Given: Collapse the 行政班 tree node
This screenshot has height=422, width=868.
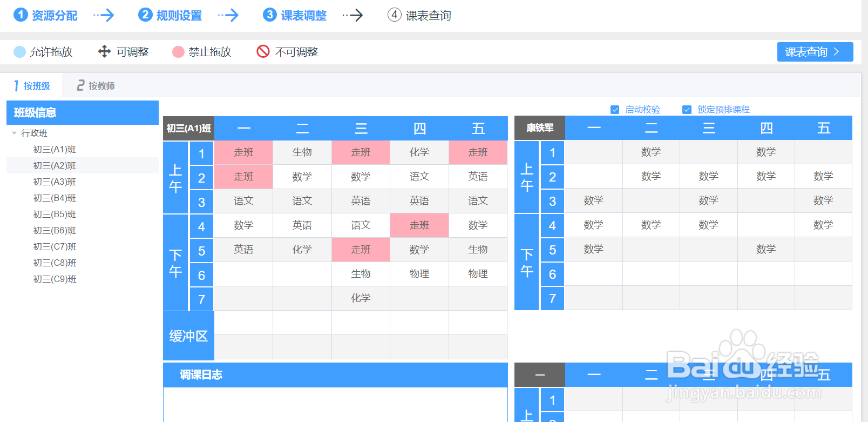Looking at the screenshot, I should pyautogui.click(x=14, y=133).
